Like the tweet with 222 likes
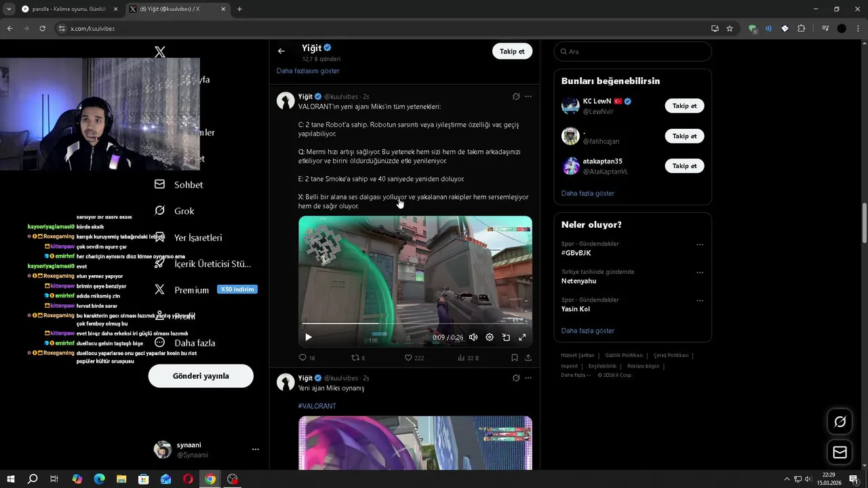The height and width of the screenshot is (488, 868). (x=414, y=358)
